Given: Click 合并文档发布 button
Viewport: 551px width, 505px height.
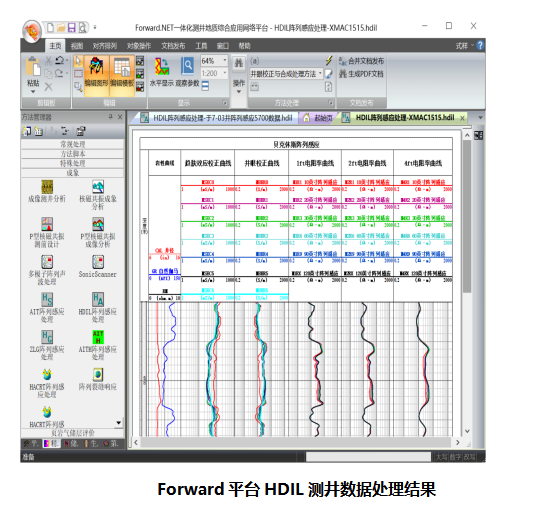Looking at the screenshot, I should [361, 61].
